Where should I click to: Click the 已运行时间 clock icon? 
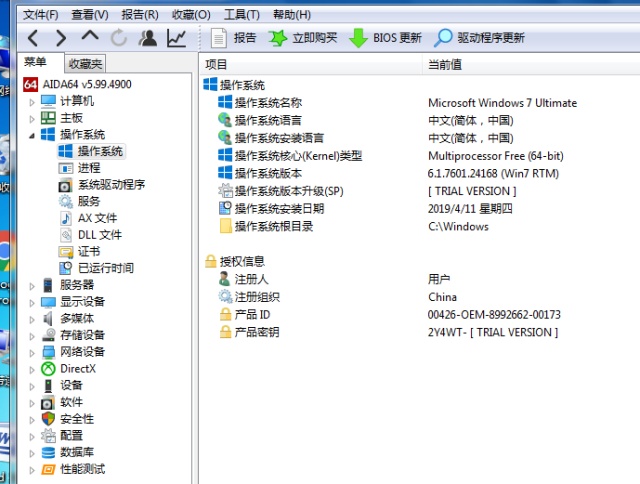[66, 268]
